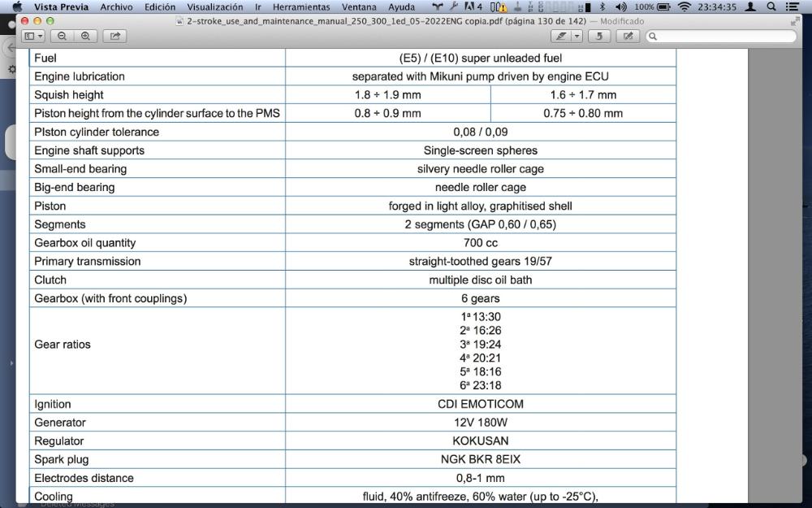Screen dimensions: 812x508
Task: Click the "0,08 / 0,09" tolerance value
Action: pos(480,132)
